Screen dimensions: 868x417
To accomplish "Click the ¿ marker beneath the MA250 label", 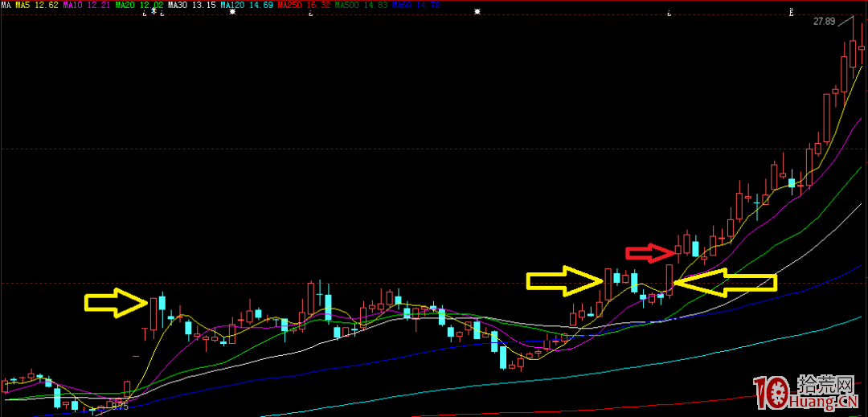I will pyautogui.click(x=310, y=13).
